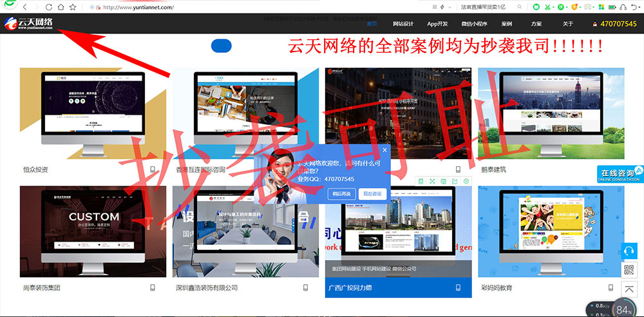Click the 深圳鑫浩装饰有限公司 title text
The width and height of the screenshot is (644, 317).
pos(207,288)
